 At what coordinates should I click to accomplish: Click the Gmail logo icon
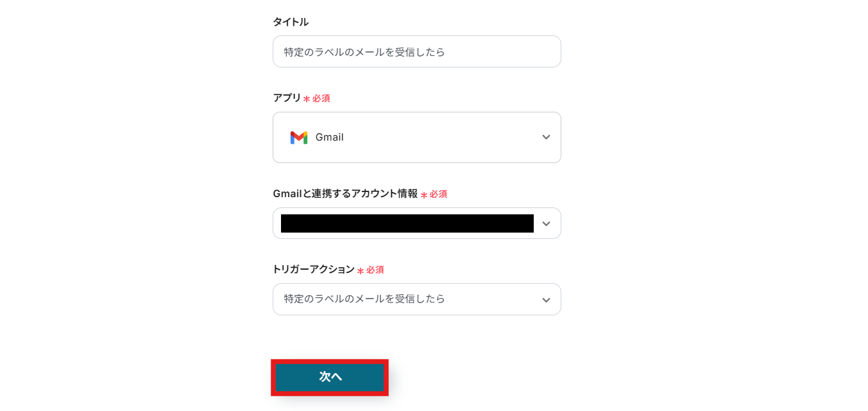[x=298, y=137]
